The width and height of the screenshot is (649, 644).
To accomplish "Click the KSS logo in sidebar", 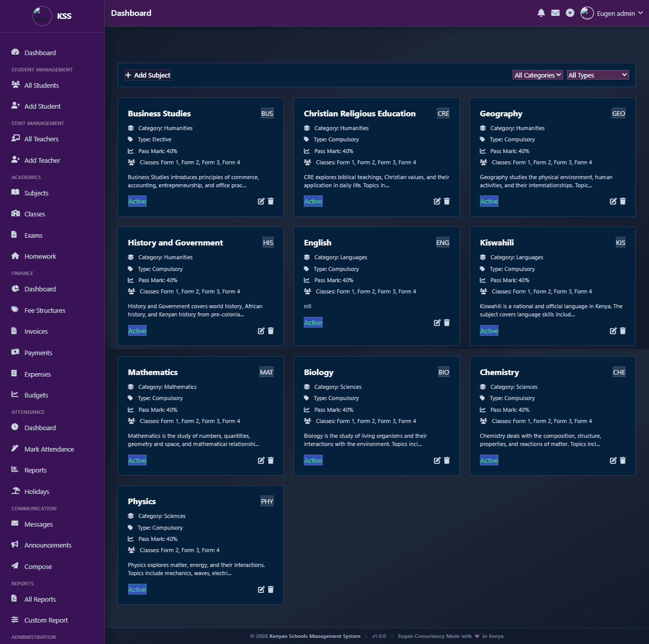I will coord(42,16).
